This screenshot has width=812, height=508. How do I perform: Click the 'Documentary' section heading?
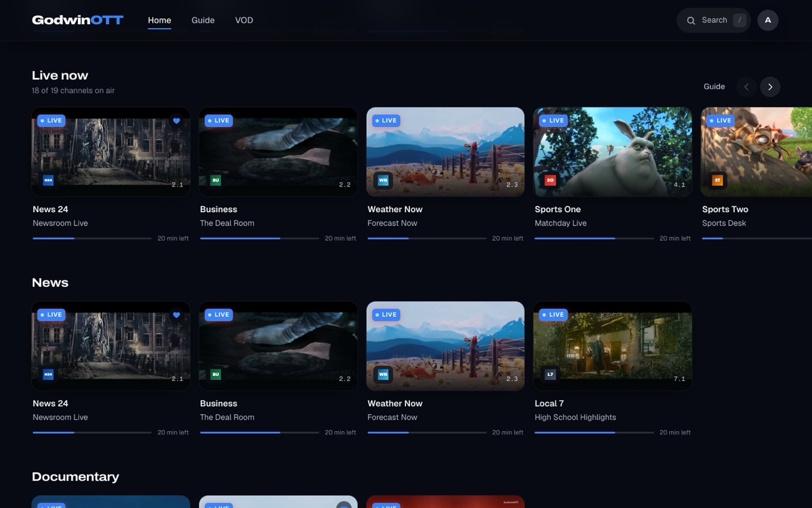pos(75,477)
